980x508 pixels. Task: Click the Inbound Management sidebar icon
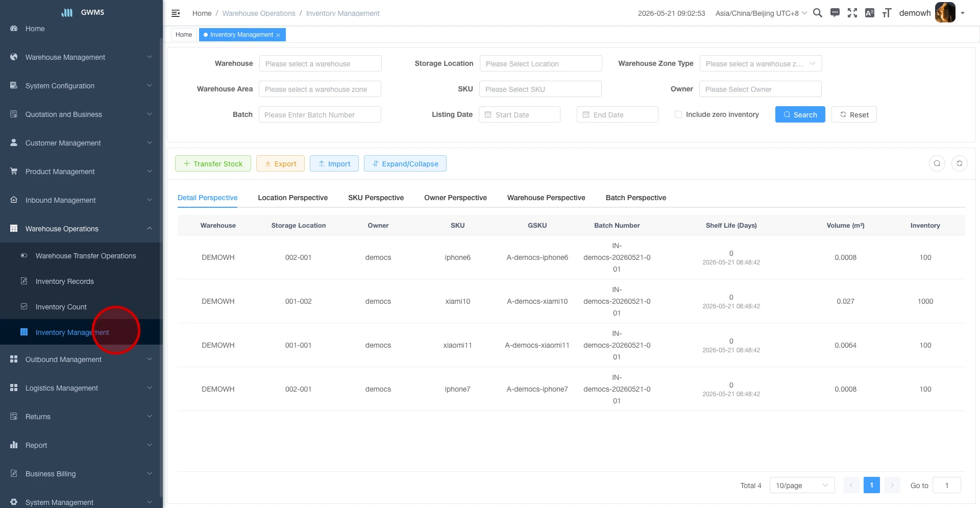click(14, 200)
